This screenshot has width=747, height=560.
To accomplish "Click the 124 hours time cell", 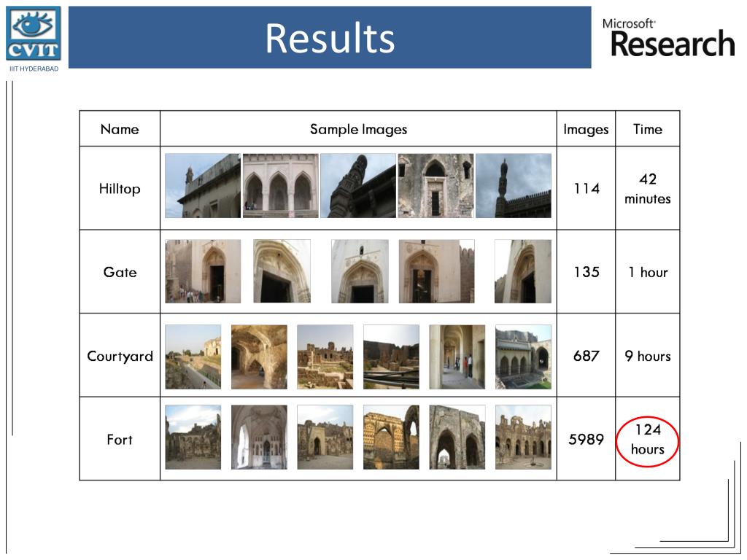I will click(x=648, y=440).
